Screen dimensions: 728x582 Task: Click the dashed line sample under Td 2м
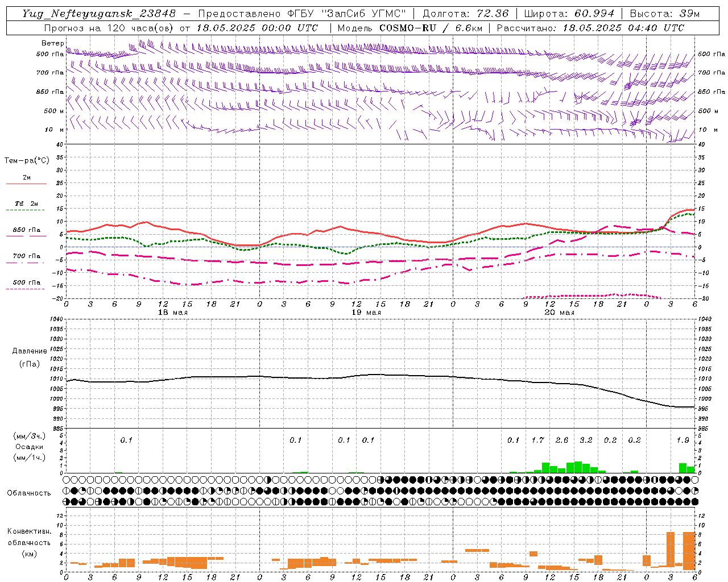(x=25, y=210)
